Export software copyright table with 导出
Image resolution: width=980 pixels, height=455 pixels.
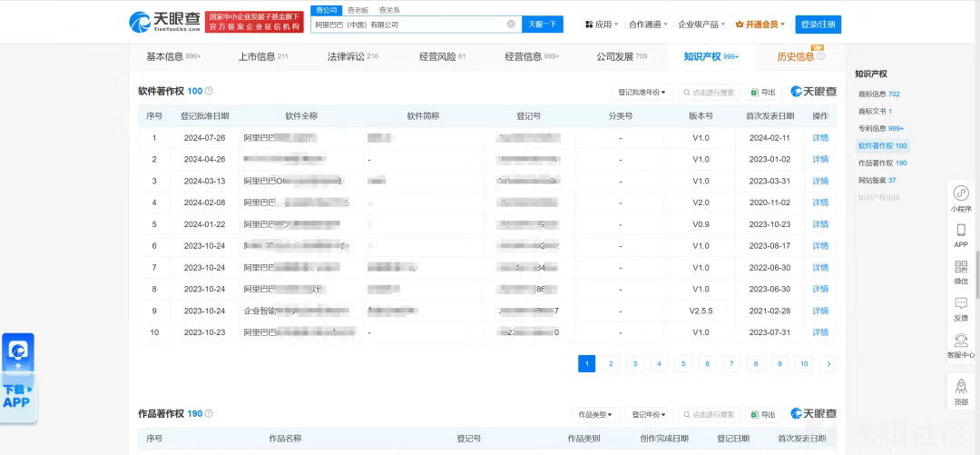tap(764, 92)
